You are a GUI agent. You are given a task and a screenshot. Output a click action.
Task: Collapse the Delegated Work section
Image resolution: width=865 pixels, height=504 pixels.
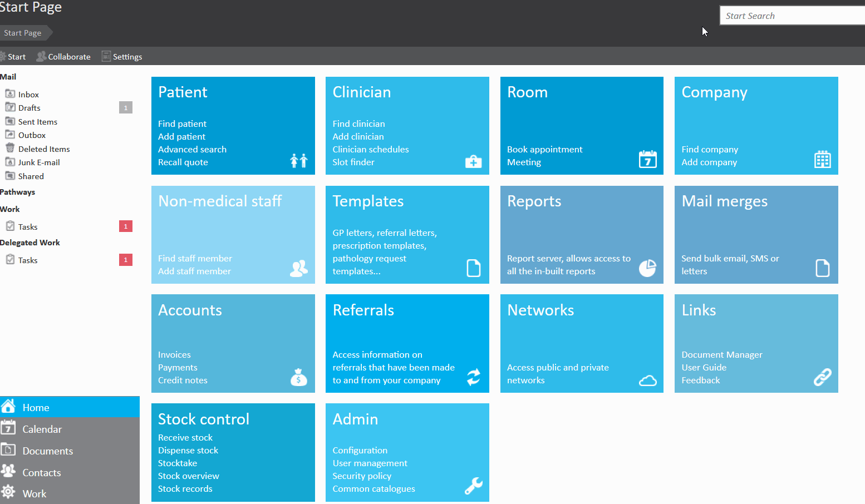tap(30, 243)
